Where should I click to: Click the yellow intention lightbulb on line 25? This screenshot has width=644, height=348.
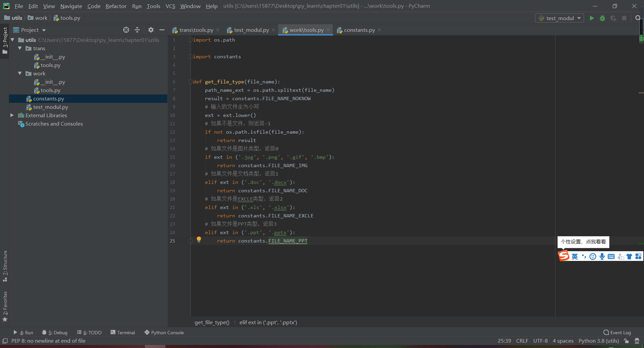[x=199, y=239]
